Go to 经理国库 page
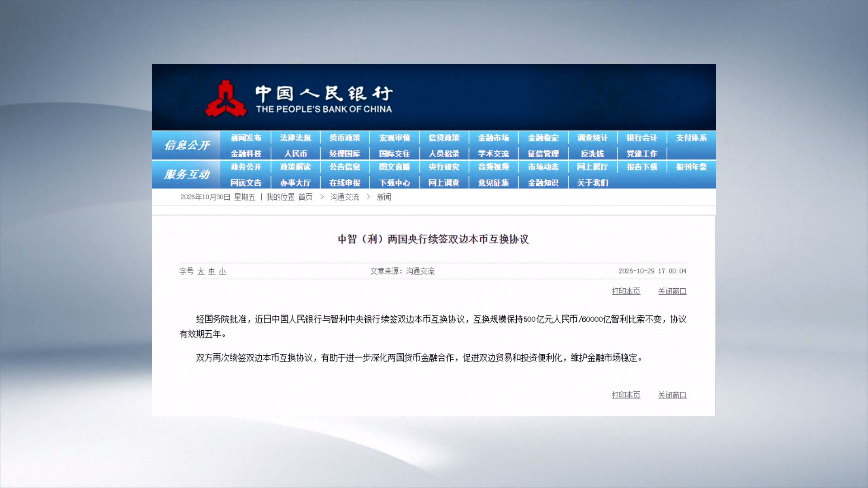 [345, 154]
